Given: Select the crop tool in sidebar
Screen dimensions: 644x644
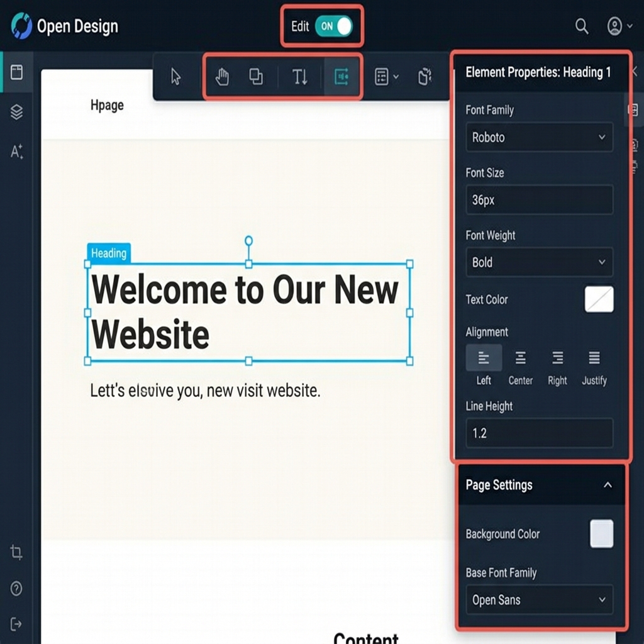Looking at the screenshot, I should coord(16,552).
